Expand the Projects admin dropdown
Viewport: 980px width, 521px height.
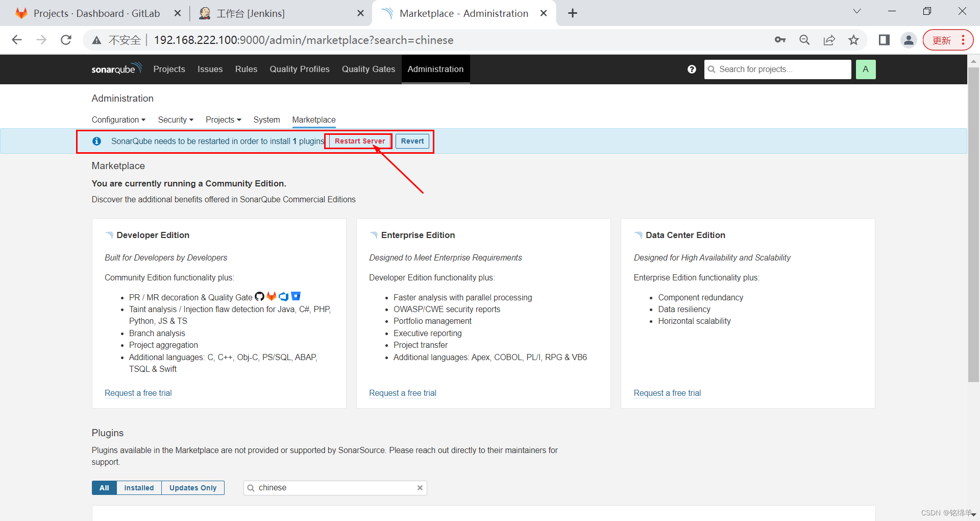click(224, 120)
